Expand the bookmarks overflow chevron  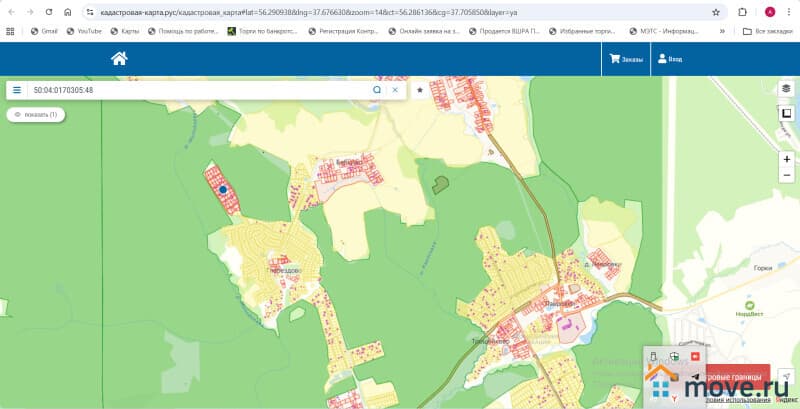pos(722,31)
